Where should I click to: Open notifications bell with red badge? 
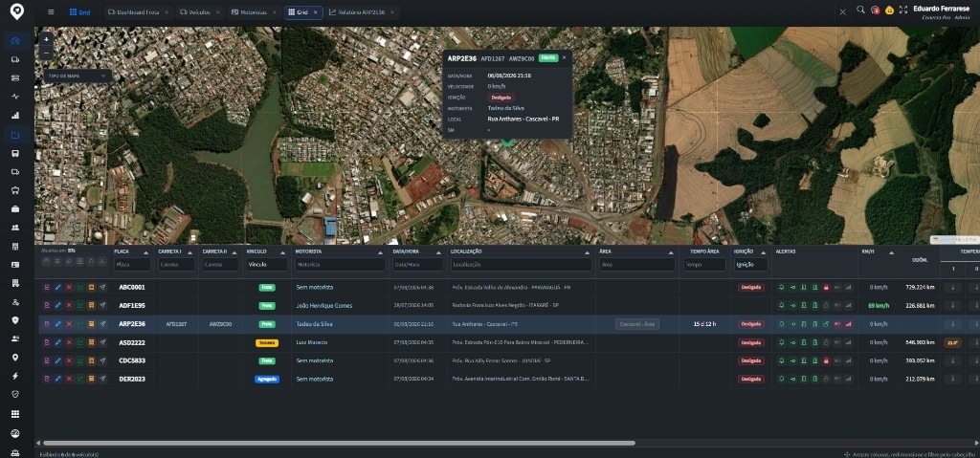875,10
